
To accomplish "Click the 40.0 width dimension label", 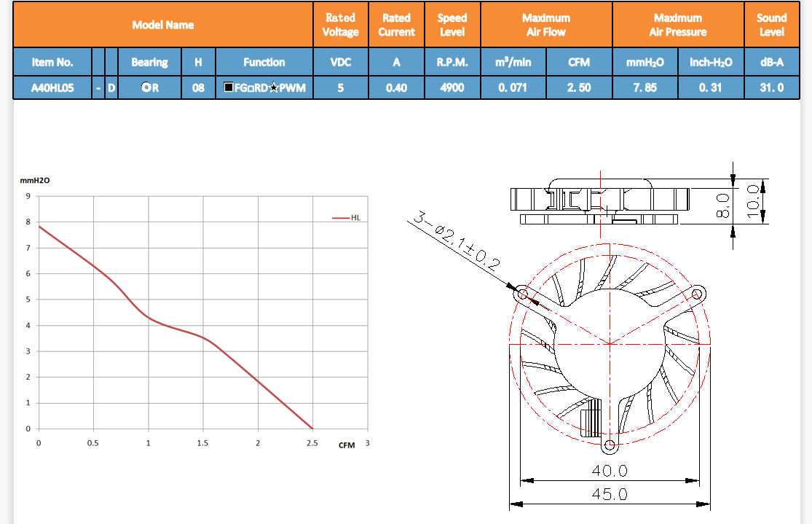I will click(609, 471).
